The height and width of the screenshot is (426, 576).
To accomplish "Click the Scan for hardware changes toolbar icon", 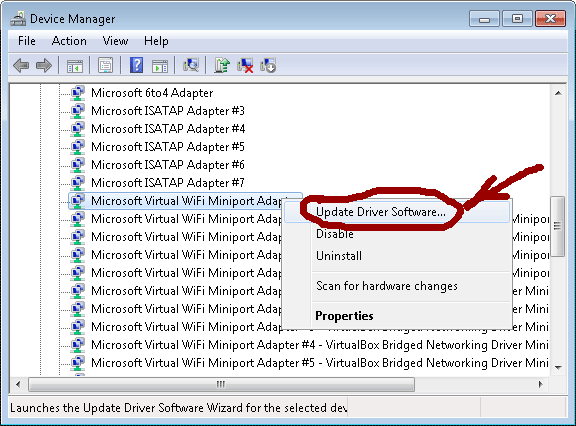I will pyautogui.click(x=191, y=65).
